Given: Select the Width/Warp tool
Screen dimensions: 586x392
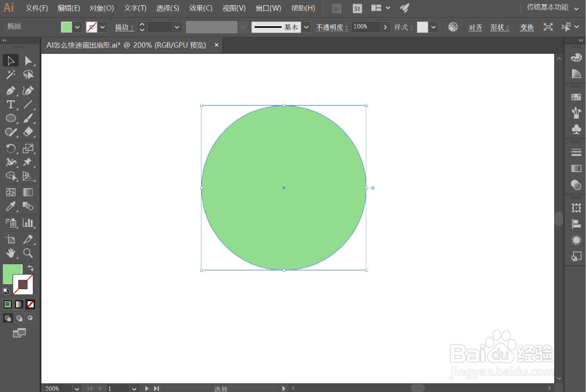Looking at the screenshot, I should click(11, 162).
